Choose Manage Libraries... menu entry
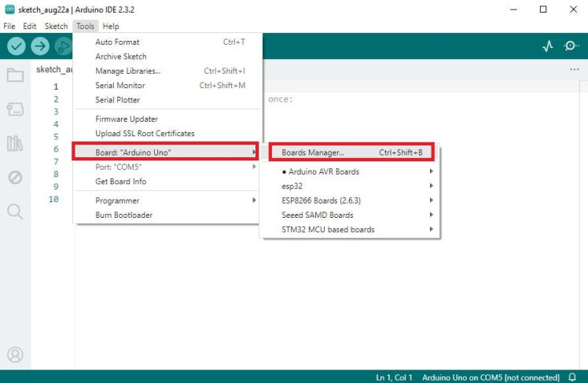 167,71
